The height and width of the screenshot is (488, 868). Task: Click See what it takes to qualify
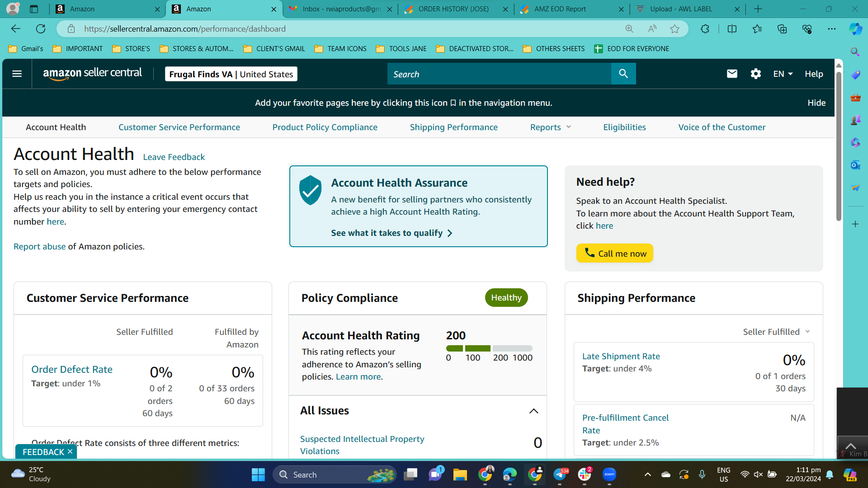392,233
